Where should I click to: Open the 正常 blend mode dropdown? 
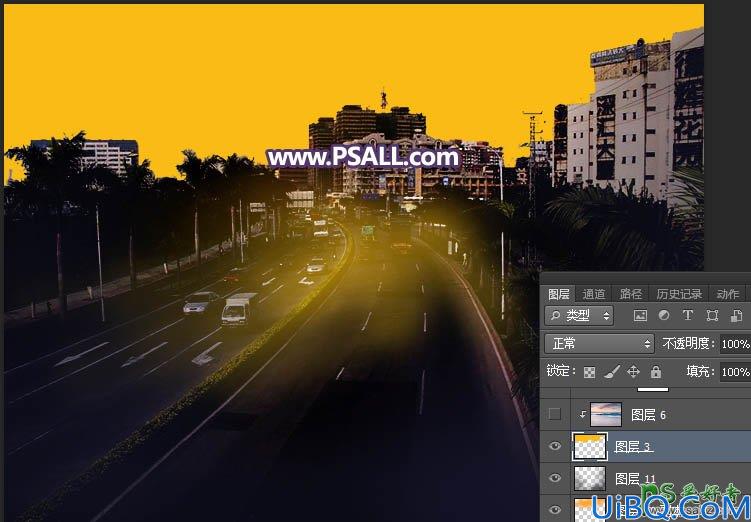[599, 343]
